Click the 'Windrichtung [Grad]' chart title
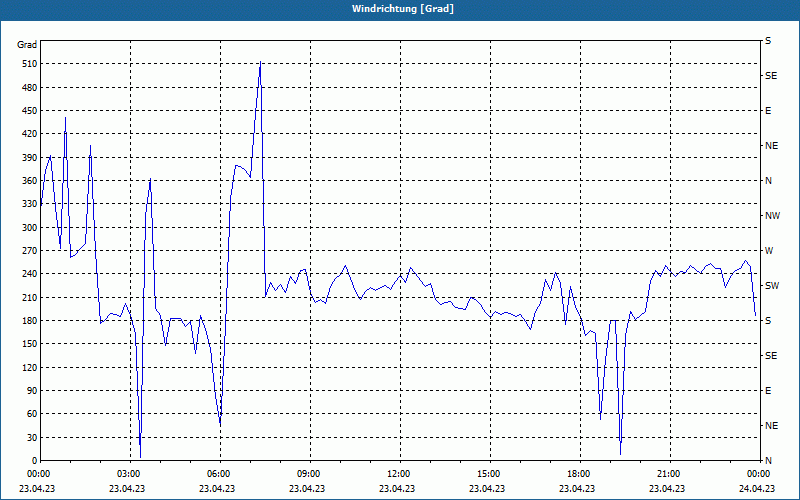800x500 pixels. click(403, 9)
